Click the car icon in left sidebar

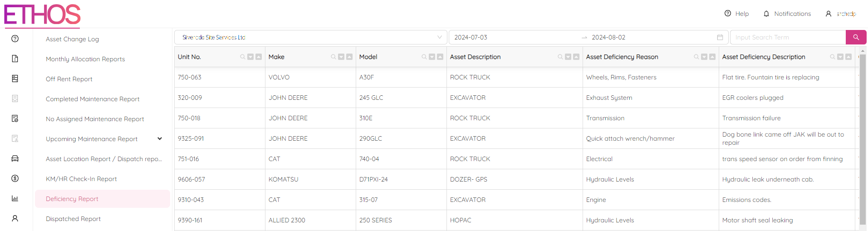pyautogui.click(x=15, y=158)
